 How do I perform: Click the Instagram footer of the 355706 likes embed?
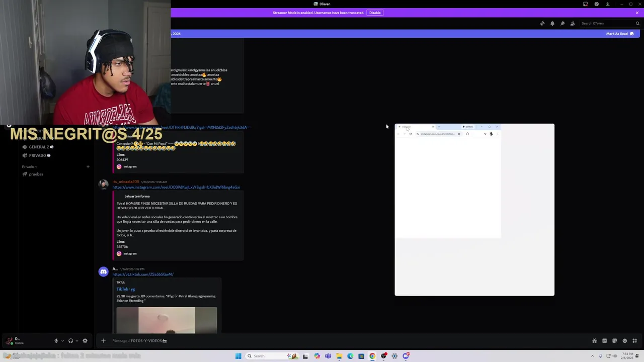pos(127,253)
